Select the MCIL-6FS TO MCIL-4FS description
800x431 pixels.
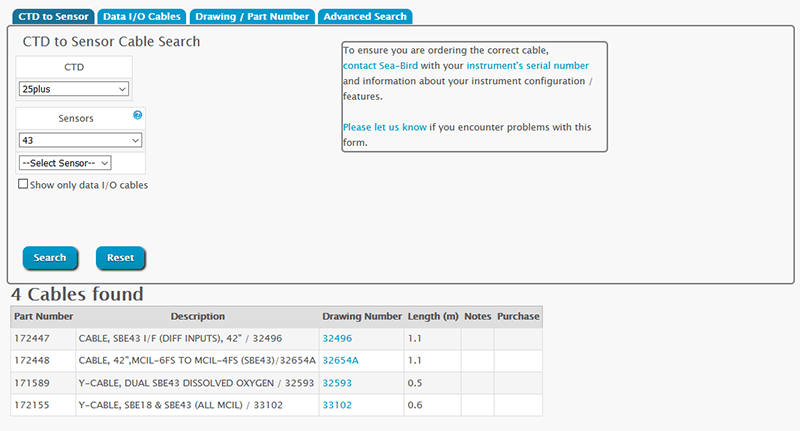click(x=197, y=361)
